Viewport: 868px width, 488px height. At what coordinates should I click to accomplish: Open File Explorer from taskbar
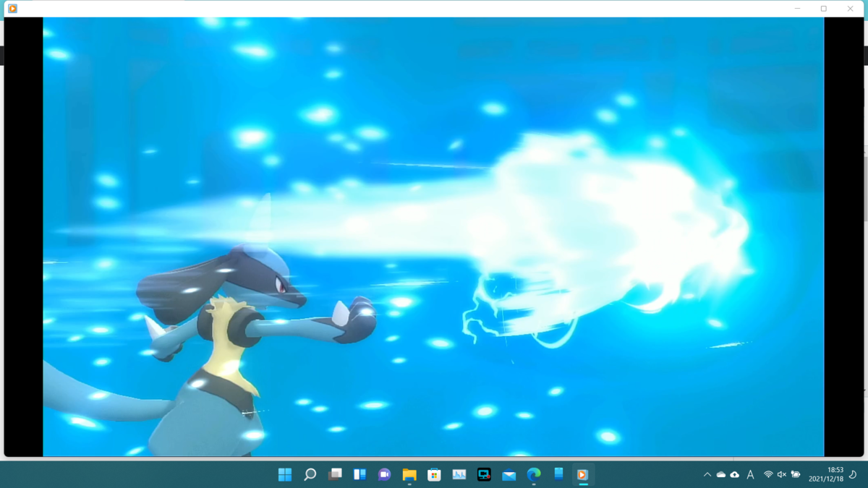tap(409, 474)
